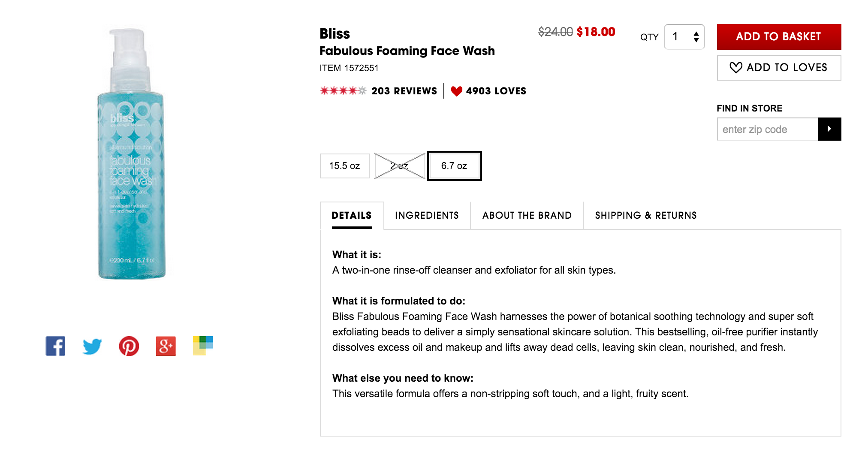This screenshot has width=868, height=452.
Task: Click the heart icon inside Add to Loves
Action: coord(737,67)
